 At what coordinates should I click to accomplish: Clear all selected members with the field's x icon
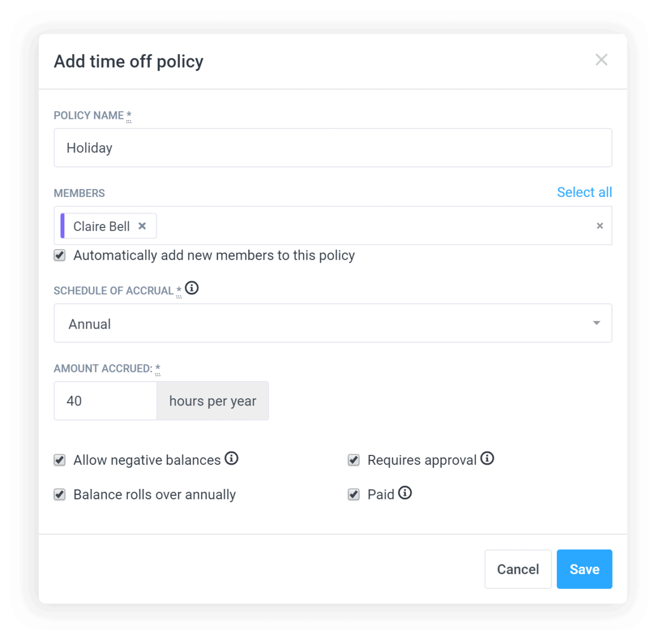pyautogui.click(x=600, y=226)
